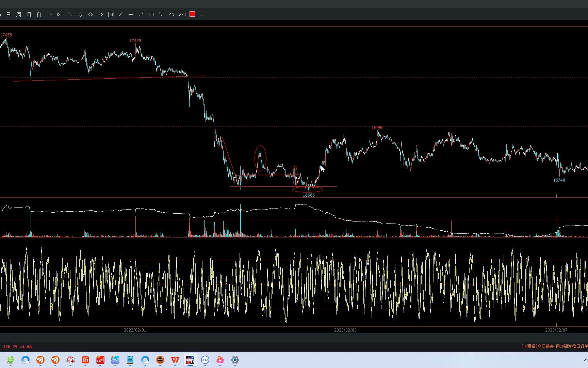Move chart right with right arrow
Screen dimensions: 588x368
click(x=80, y=15)
